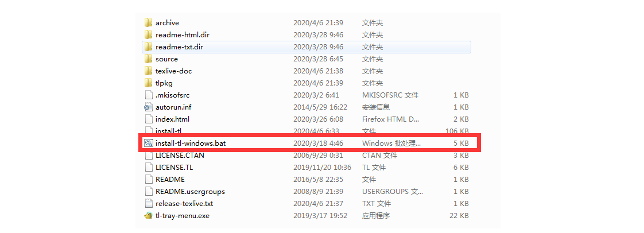The width and height of the screenshot is (644, 233).
Task: Click the date 2020/3/18 4:46
Action: [x=318, y=143]
